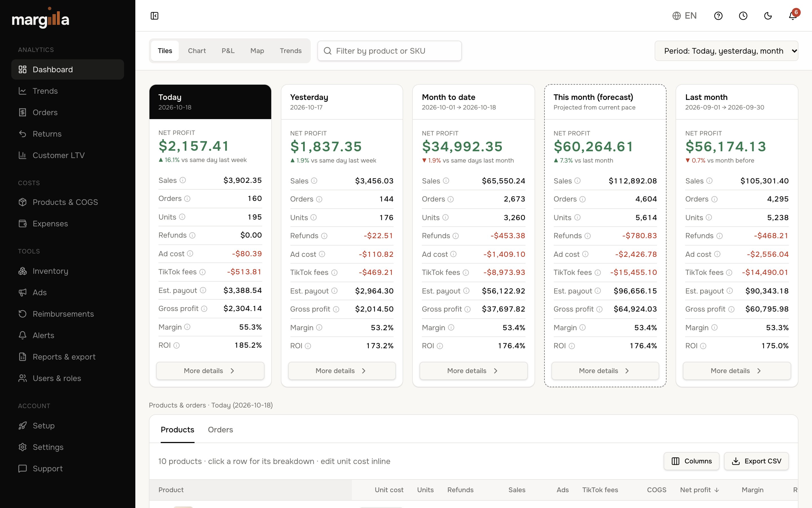This screenshot has height=508, width=812.
Task: Switch to the Orders tab in products panel
Action: tap(220, 430)
